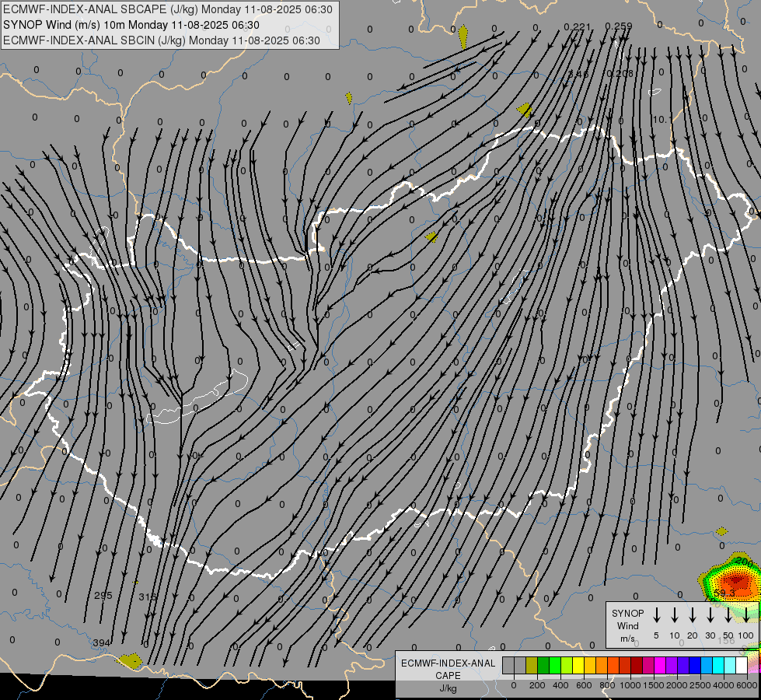Screen dimensions: 761x700
Task: Click the 100 m/s wind arrow in legend
Action: pos(746,615)
